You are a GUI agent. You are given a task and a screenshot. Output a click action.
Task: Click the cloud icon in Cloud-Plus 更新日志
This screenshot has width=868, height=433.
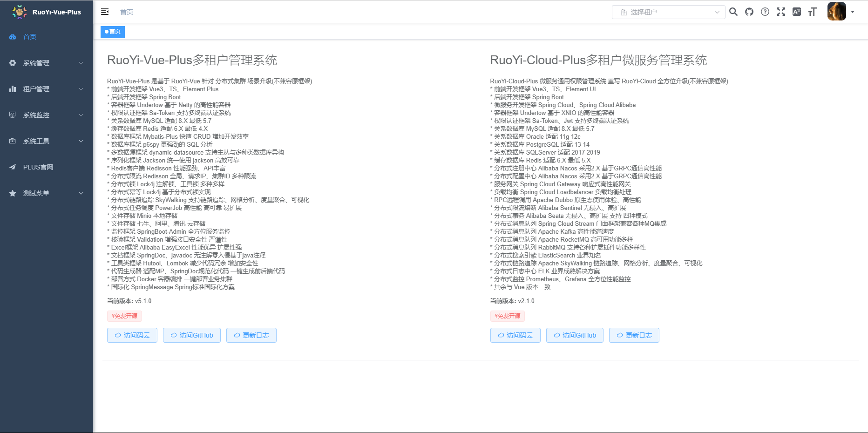tap(620, 335)
